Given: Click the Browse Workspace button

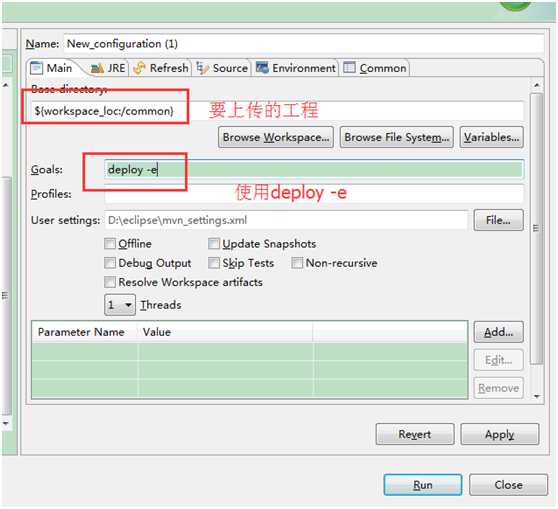Looking at the screenshot, I should [x=276, y=137].
